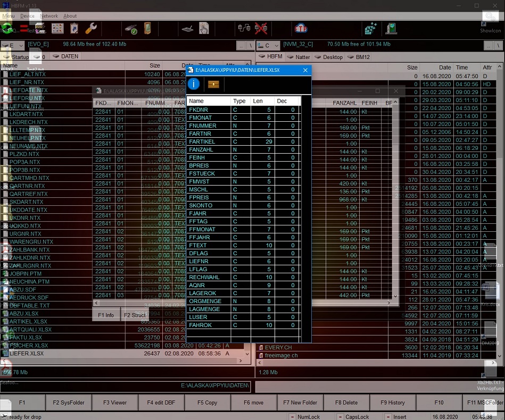Viewport: 505px width, 420px height.
Task: Toggle the NumLock status indicator
Action: pos(305,417)
